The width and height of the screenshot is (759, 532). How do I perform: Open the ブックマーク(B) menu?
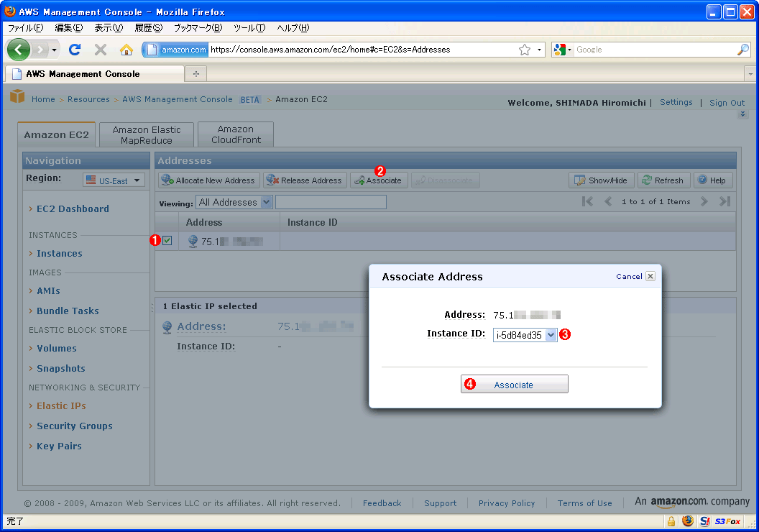click(198, 28)
